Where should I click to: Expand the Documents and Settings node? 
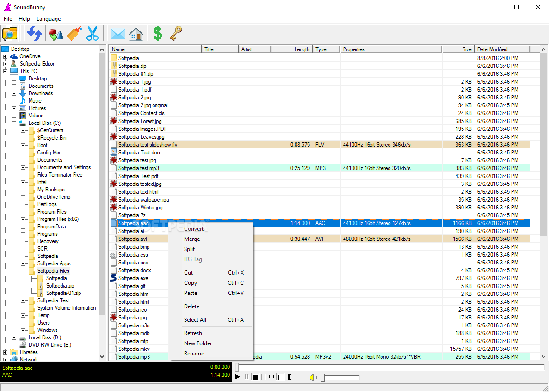pos(23,167)
